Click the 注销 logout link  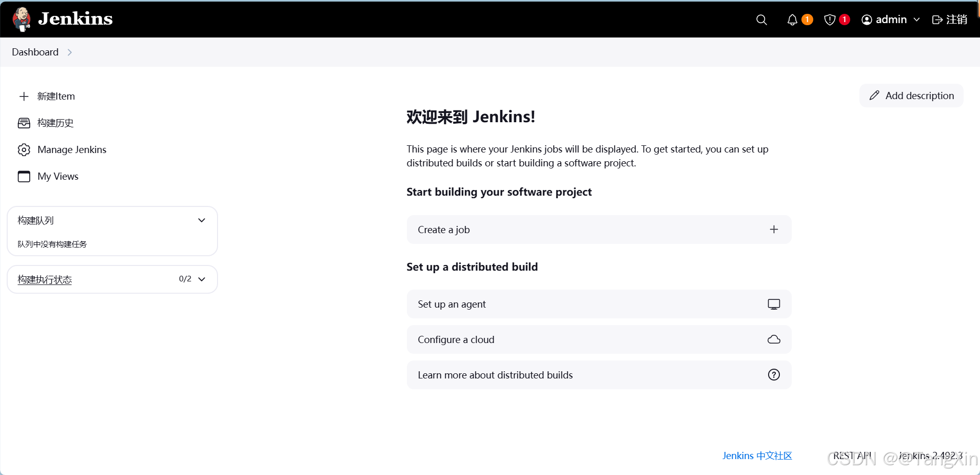956,20
